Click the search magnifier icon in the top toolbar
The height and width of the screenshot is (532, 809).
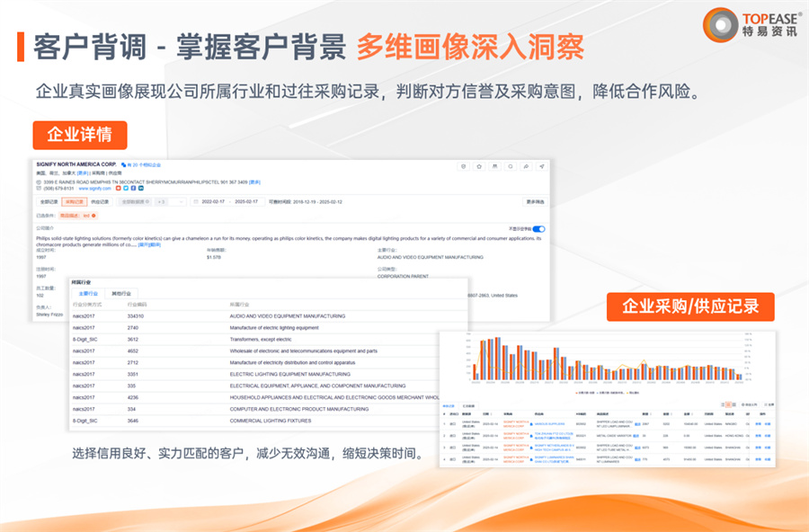click(511, 166)
